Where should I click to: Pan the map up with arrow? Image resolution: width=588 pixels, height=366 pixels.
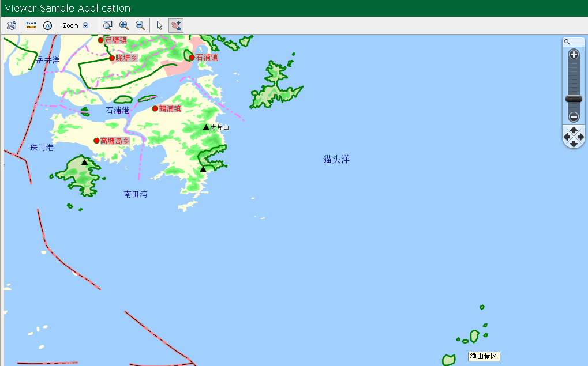574,130
